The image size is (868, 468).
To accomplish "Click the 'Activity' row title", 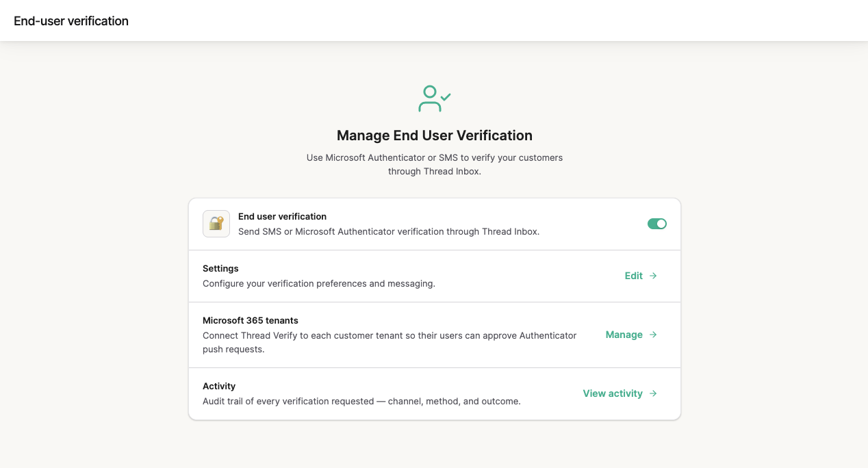I will point(219,386).
